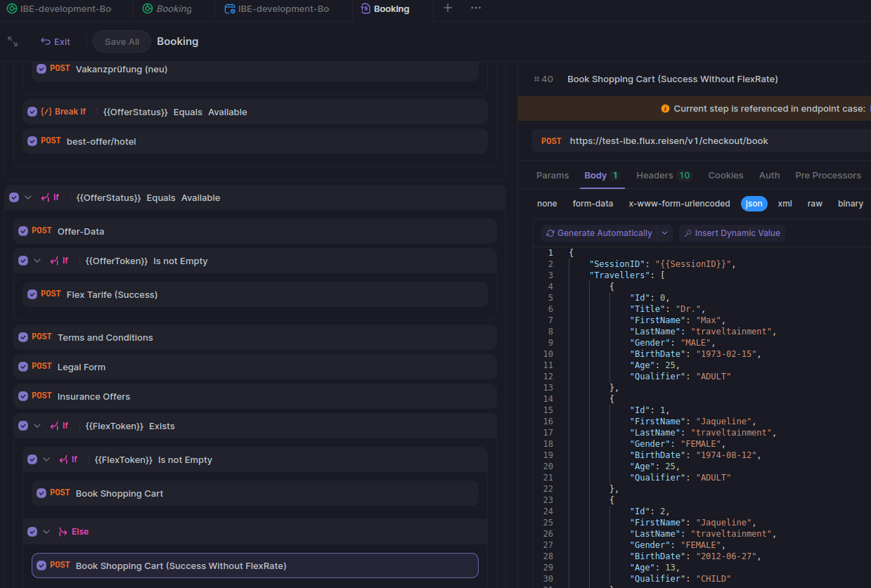Open the Cookies tab
Image resolution: width=871 pixels, height=588 pixels.
(725, 176)
